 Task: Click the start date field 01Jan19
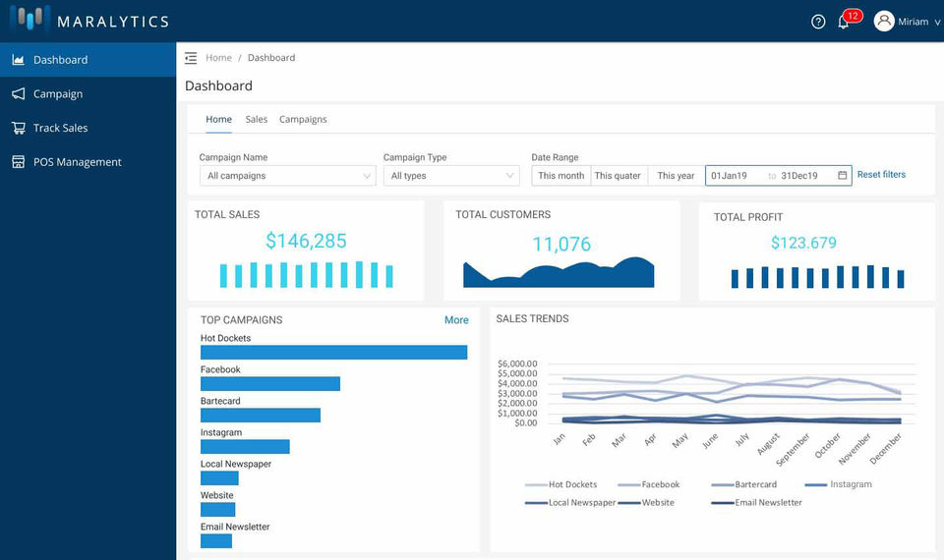(x=730, y=176)
